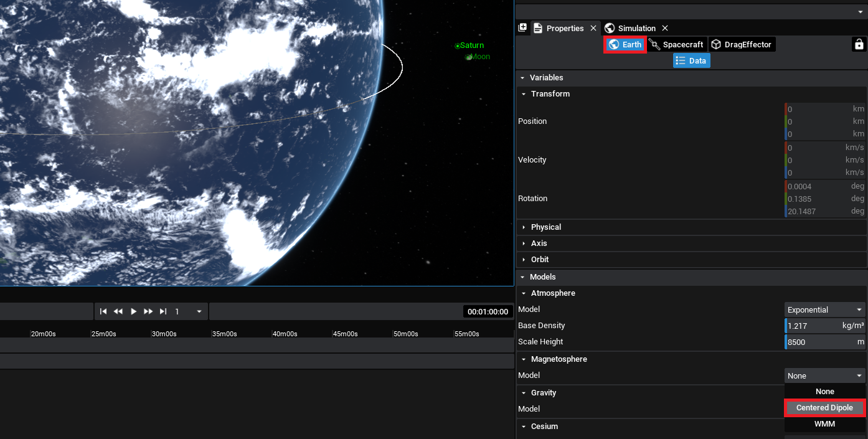Toggle the properties lock icon
Image resolution: width=868 pixels, height=439 pixels.
[859, 44]
